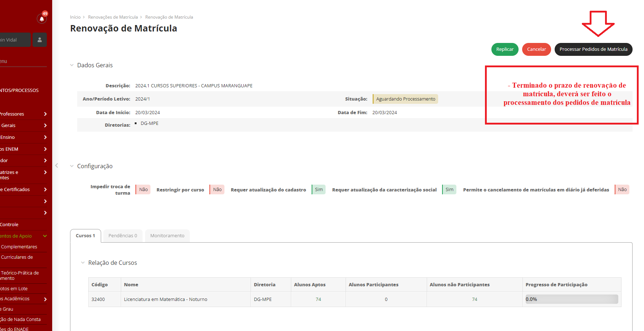Click the Data de Fim value 20/03/2024
Image resolution: width=644 pixels, height=331 pixels.
coord(385,113)
